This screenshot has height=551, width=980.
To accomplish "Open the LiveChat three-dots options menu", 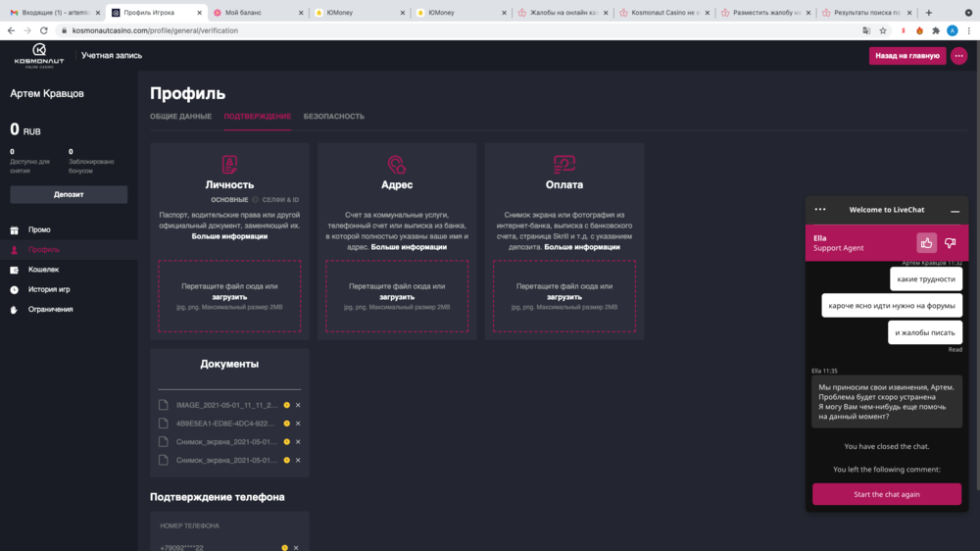I will 820,210.
